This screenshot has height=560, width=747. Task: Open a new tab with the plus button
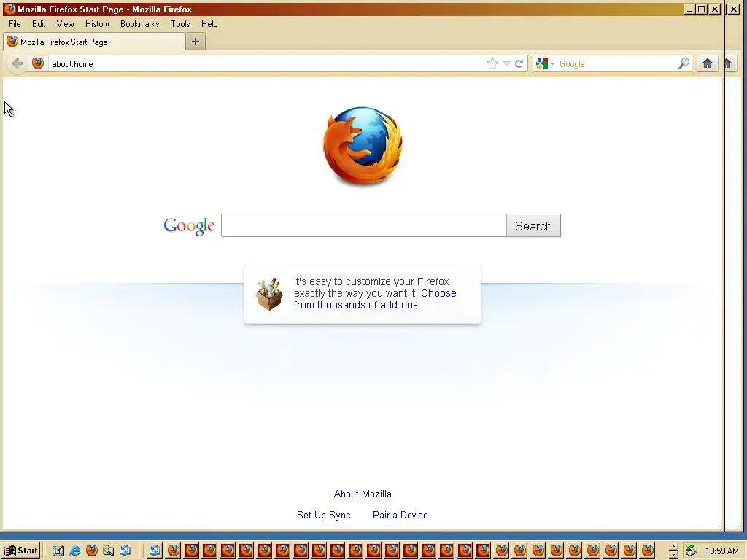(196, 42)
